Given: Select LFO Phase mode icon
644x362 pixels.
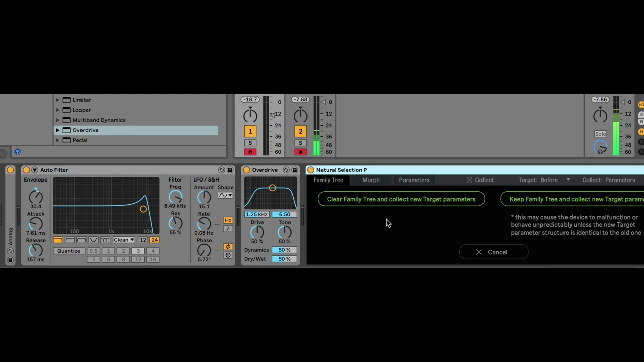Looking at the screenshot, I should click(228, 247).
